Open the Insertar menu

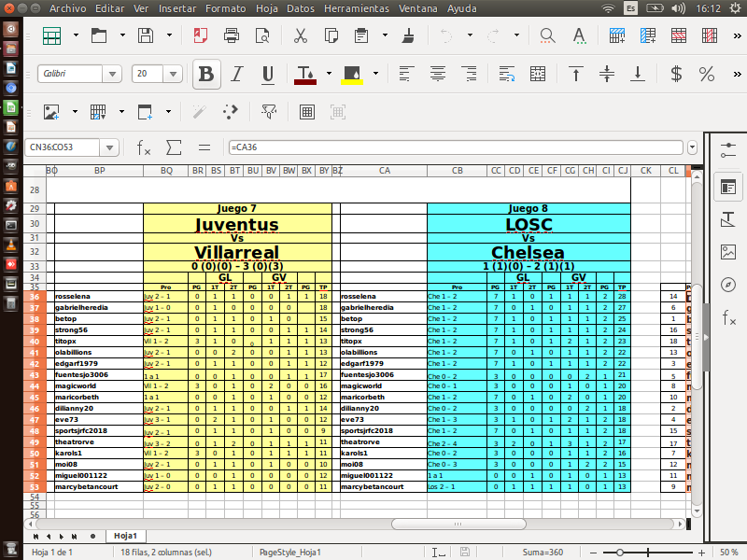pyautogui.click(x=177, y=8)
